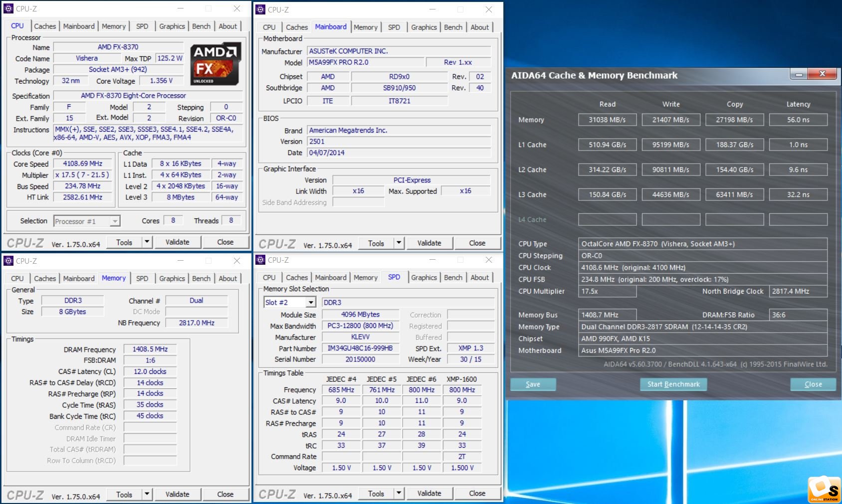
Task: Click the DRAM Frequency 1408.5 MHz value
Action: coord(150,349)
